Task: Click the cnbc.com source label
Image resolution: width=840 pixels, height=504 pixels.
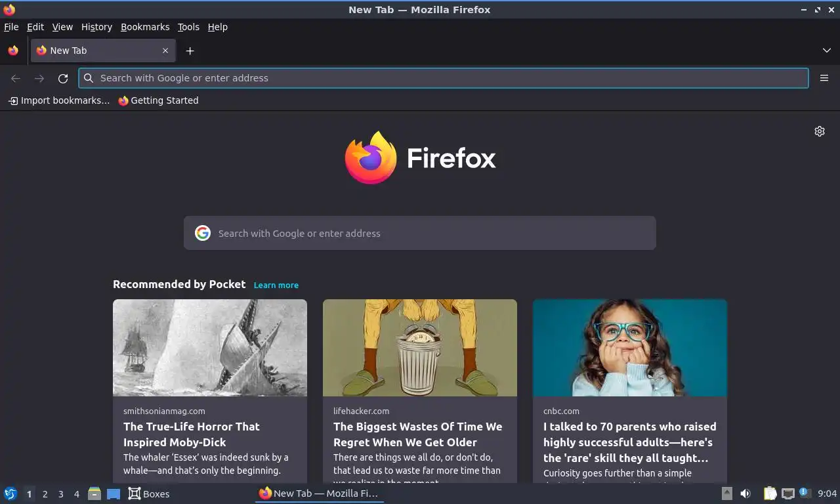Action: click(561, 411)
